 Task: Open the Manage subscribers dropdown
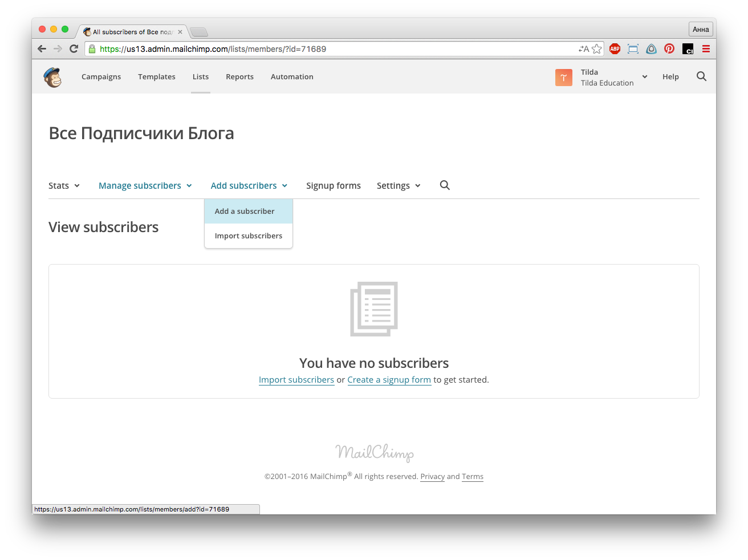tap(145, 186)
